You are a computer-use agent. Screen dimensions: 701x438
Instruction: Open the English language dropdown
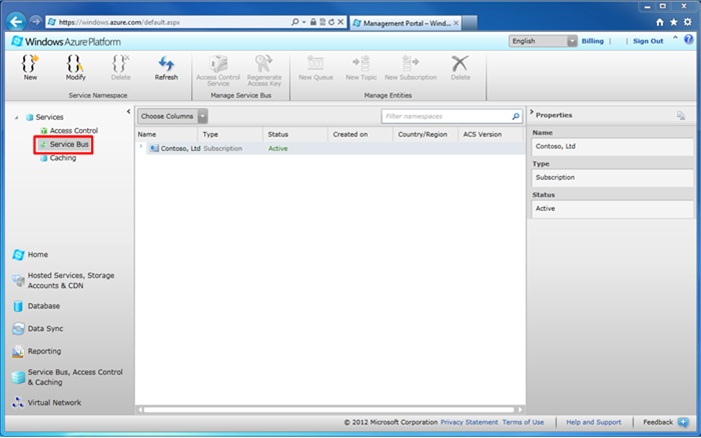tap(543, 41)
